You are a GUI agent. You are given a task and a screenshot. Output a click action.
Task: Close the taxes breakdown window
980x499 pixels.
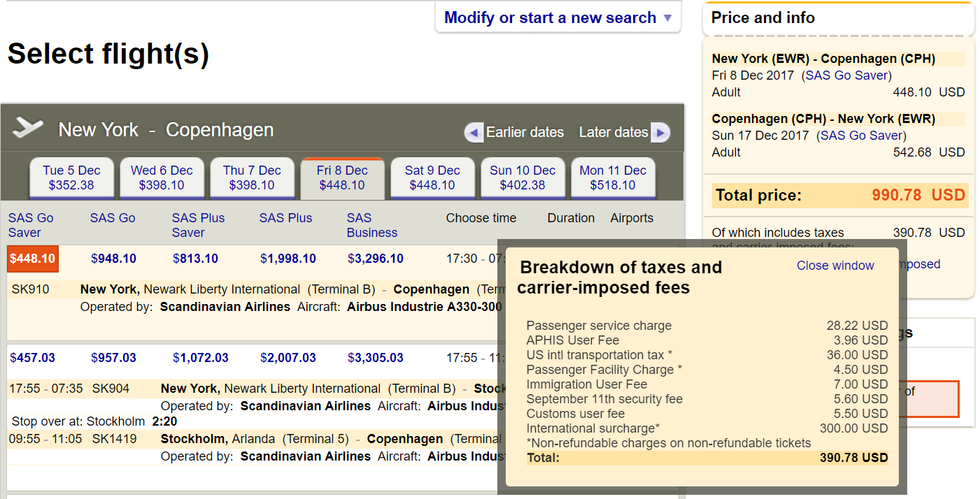[835, 266]
